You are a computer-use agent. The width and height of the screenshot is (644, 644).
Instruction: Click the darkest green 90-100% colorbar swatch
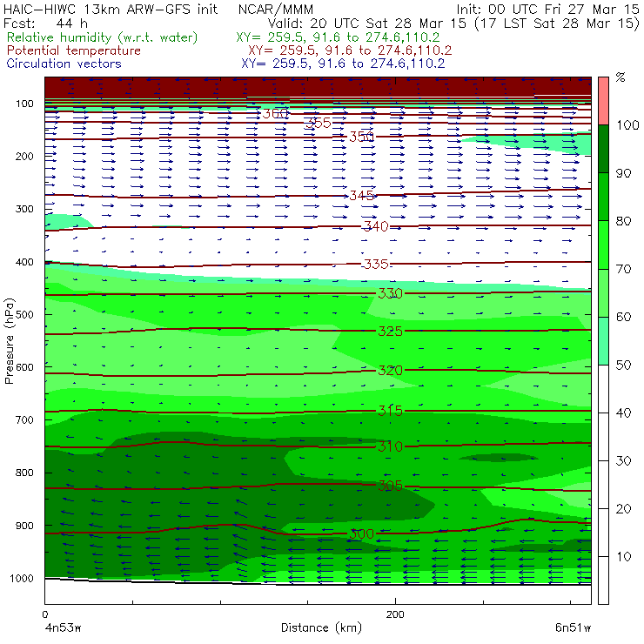click(603, 149)
